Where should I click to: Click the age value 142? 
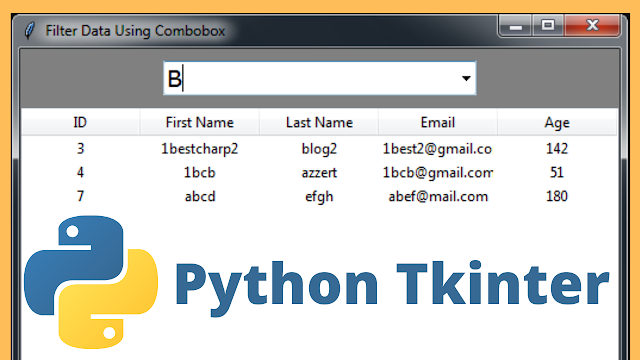coord(557,149)
